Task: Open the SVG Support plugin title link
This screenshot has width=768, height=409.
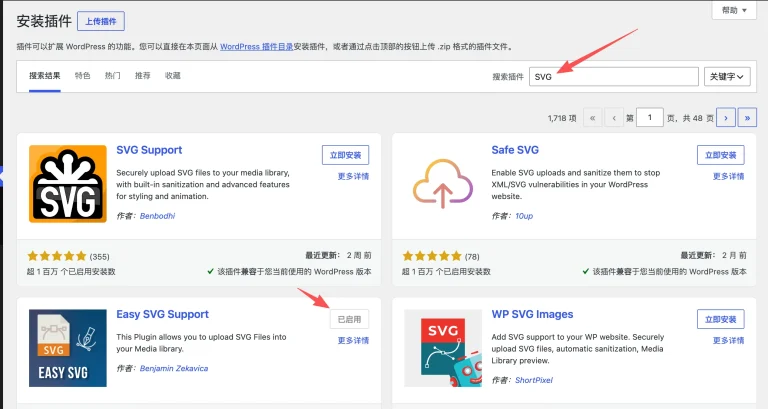Action: click(x=149, y=150)
